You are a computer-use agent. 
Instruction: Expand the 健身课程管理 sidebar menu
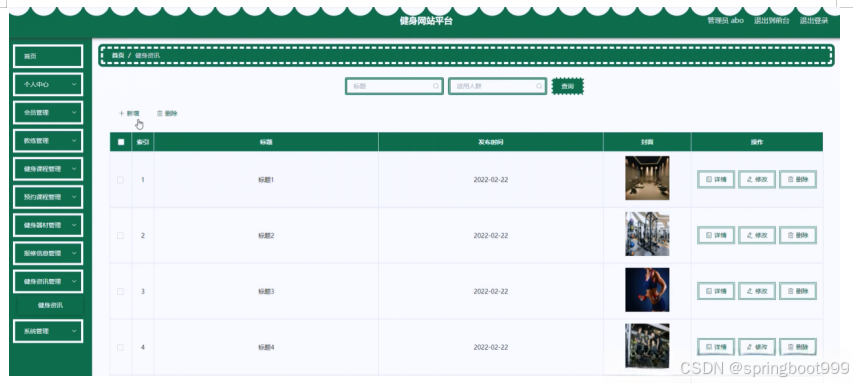click(48, 169)
